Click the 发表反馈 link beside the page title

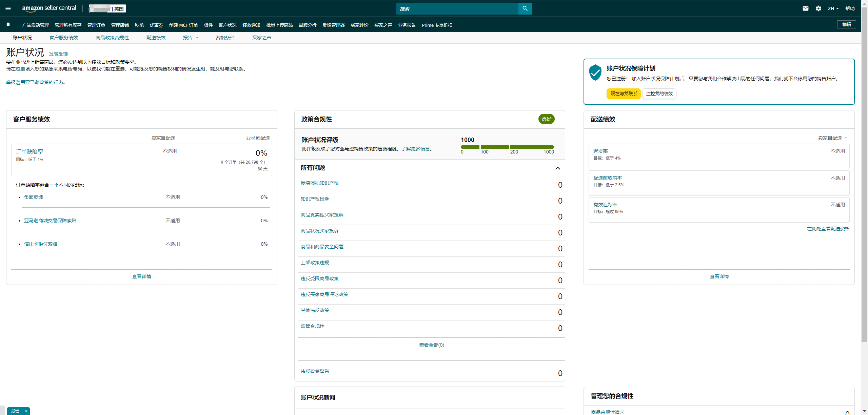click(x=58, y=54)
